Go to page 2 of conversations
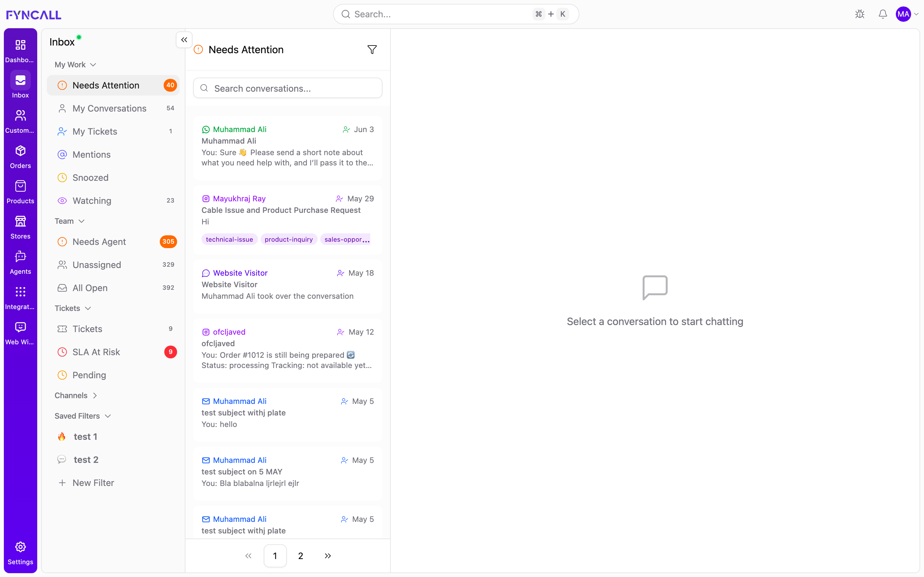 [x=301, y=556]
